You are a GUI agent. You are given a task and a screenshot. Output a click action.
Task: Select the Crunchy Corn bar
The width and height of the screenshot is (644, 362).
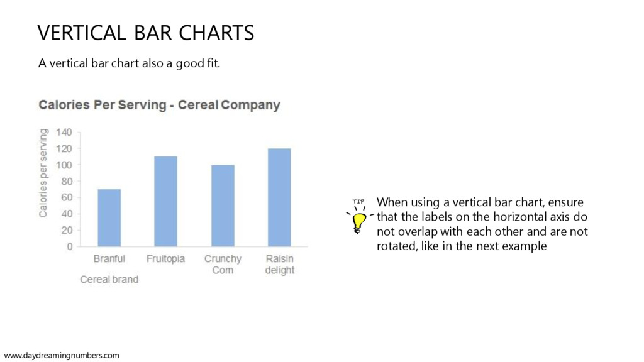pos(223,206)
